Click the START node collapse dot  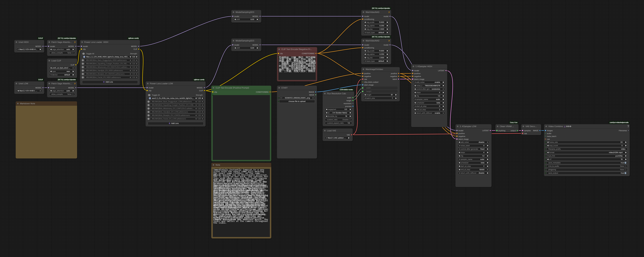click(x=279, y=88)
